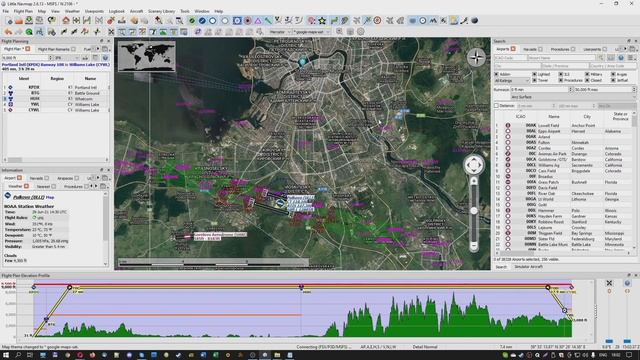Select the CYWL Williams Lake flight plan row
This screenshot has width=640, height=360.
(56, 110)
